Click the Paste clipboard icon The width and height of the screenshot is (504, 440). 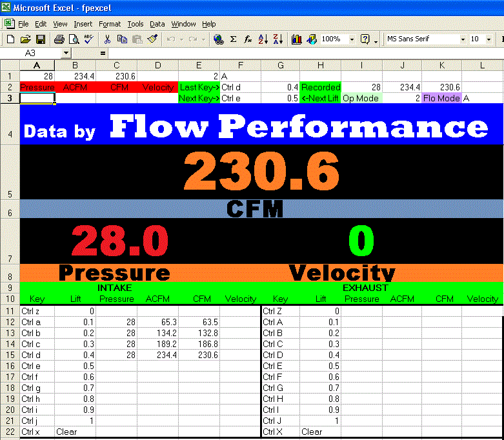coord(137,39)
